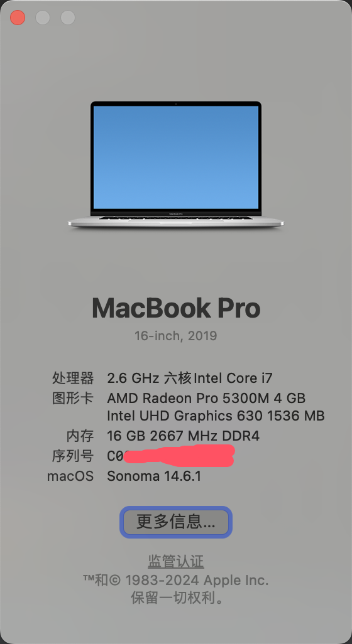The image size is (352, 644).
Task: Click the 图形卡 label
Action: [x=73, y=398]
